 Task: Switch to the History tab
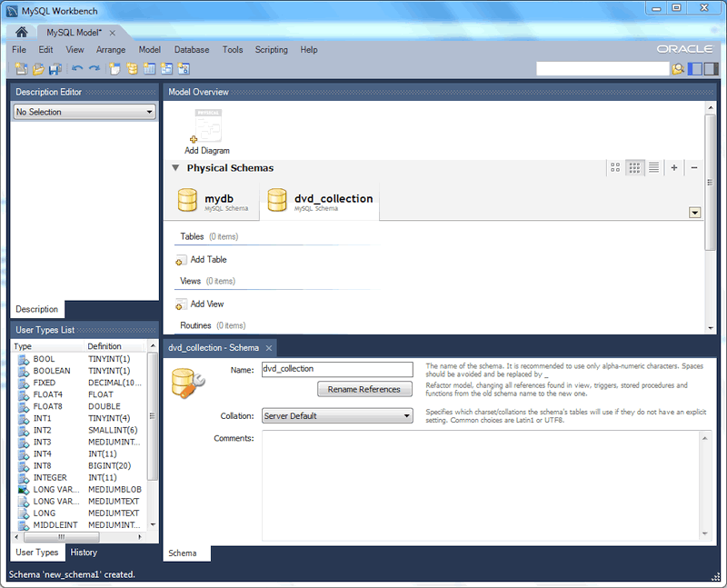coord(83,553)
